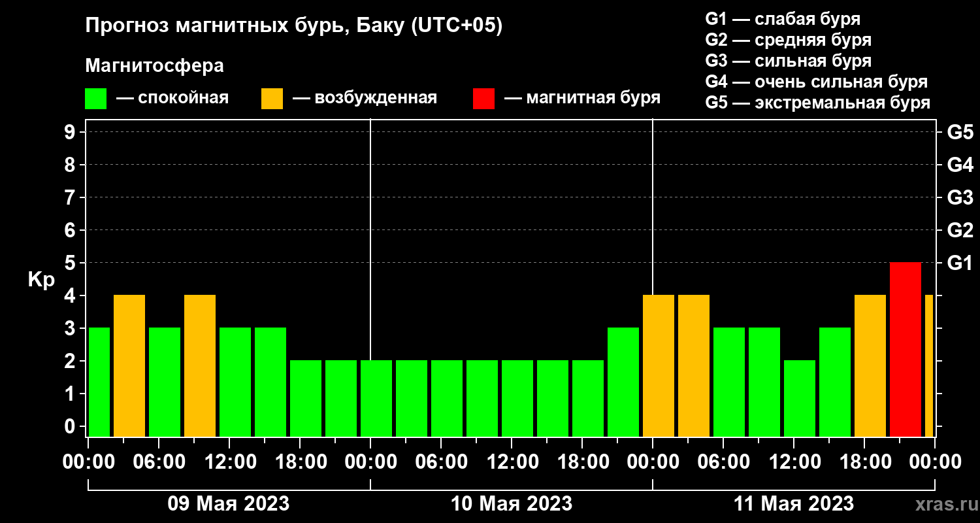The image size is (980, 523).
Task: Click the green Kp 2 bar at 12:00 on 11 Мая
Action: pos(800,399)
